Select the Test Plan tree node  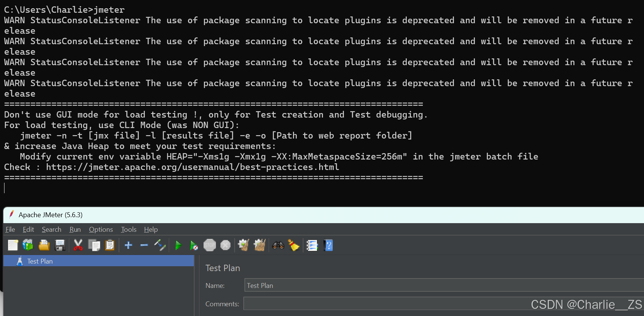99,261
